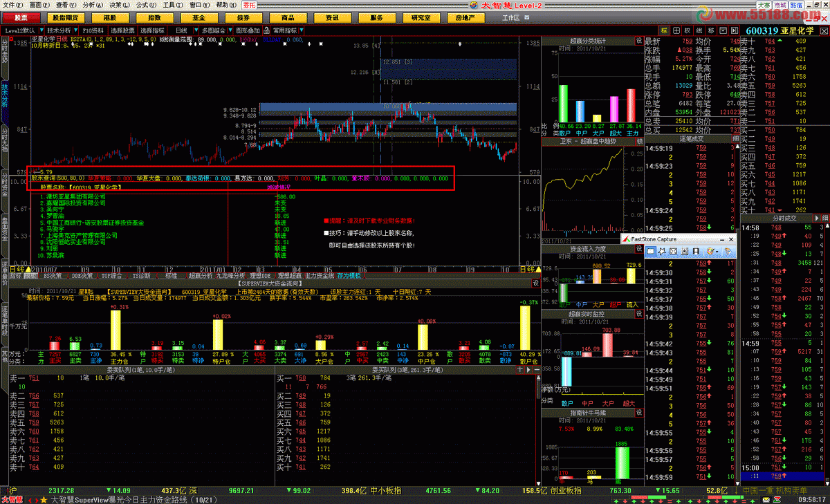Switch to 基金 category
This screenshot has width=830, height=504.
pyautogui.click(x=199, y=17)
